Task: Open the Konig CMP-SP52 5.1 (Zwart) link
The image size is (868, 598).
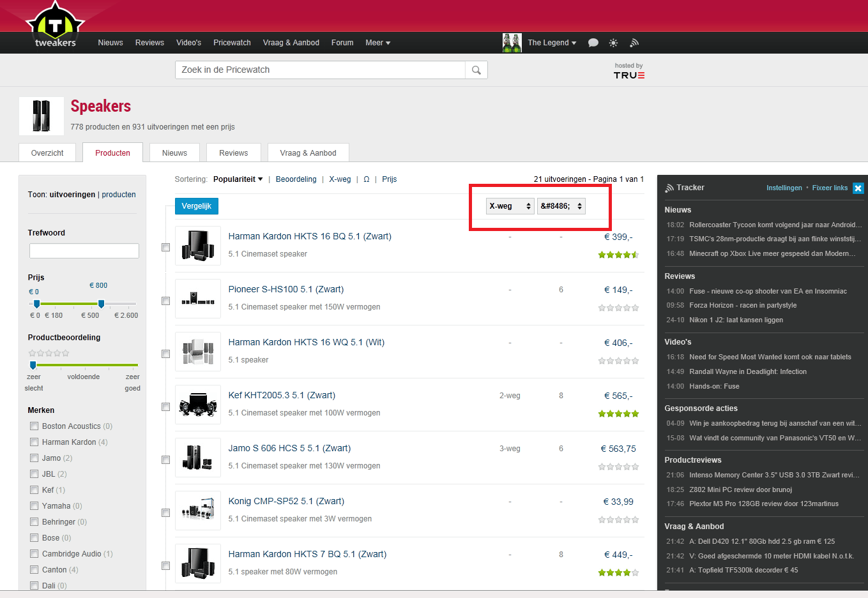Action: [286, 501]
